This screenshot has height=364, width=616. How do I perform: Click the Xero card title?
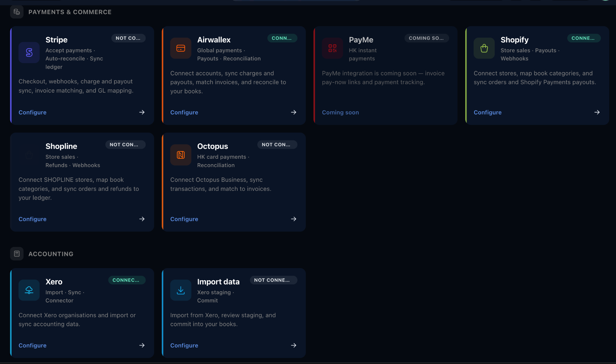point(54,282)
